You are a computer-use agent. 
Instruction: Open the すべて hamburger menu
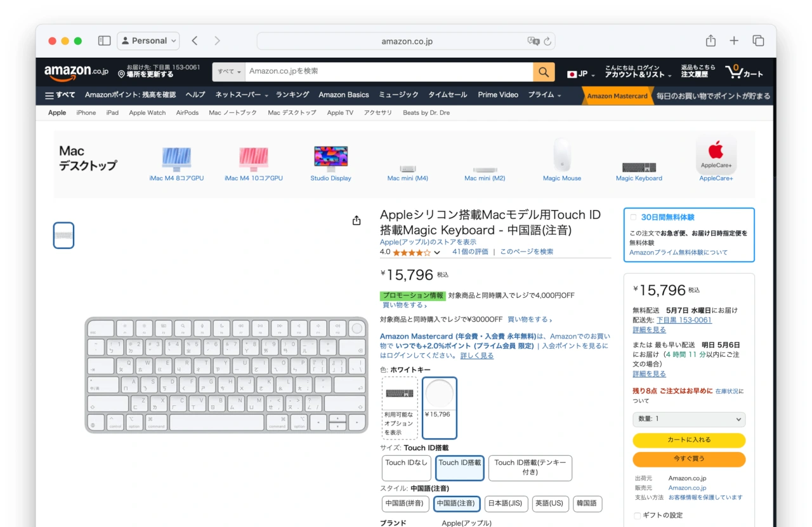click(60, 95)
